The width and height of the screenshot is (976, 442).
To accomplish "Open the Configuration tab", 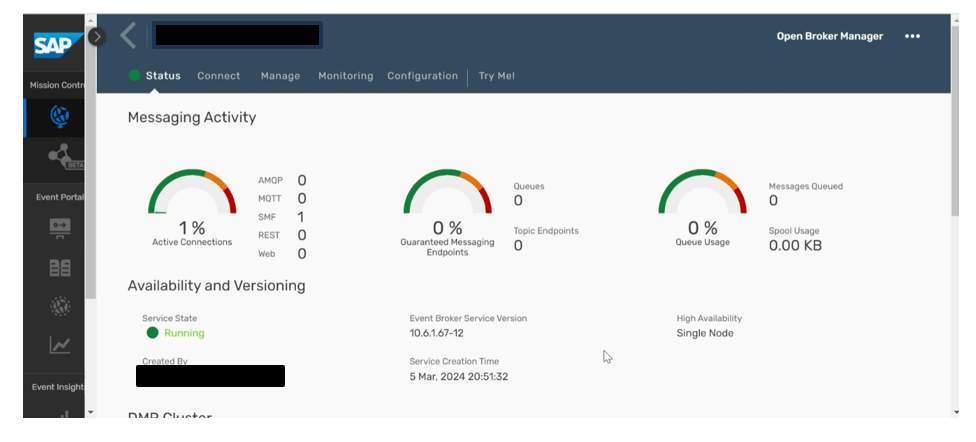I will [x=423, y=76].
